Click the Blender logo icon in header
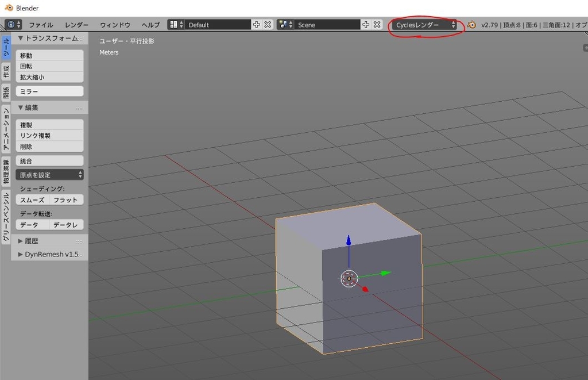Viewport: 588px width, 380px height. [x=471, y=25]
